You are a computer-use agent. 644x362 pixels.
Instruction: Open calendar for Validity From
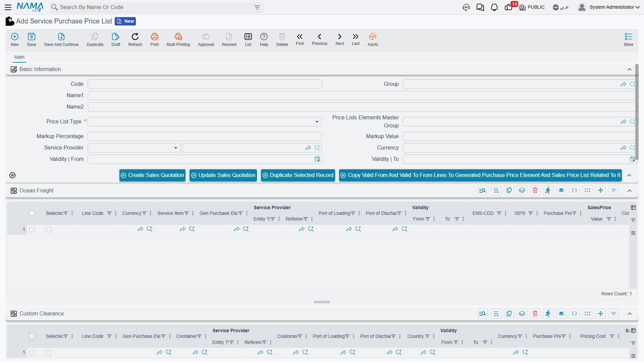[317, 159]
